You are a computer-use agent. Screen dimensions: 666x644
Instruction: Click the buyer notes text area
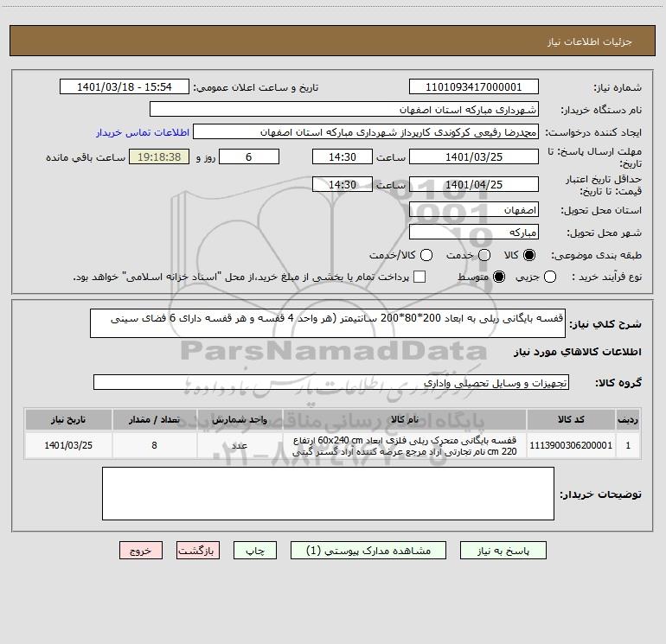click(x=328, y=494)
